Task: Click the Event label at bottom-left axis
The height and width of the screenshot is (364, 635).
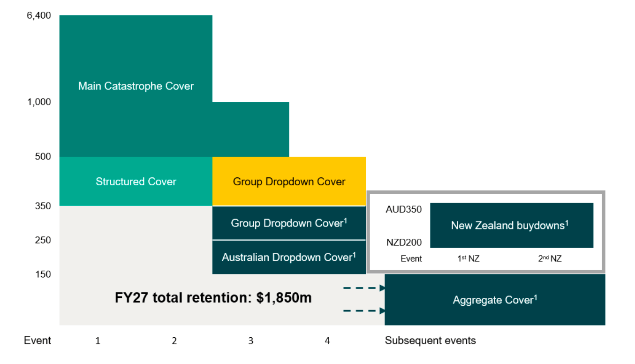Action: 38,341
